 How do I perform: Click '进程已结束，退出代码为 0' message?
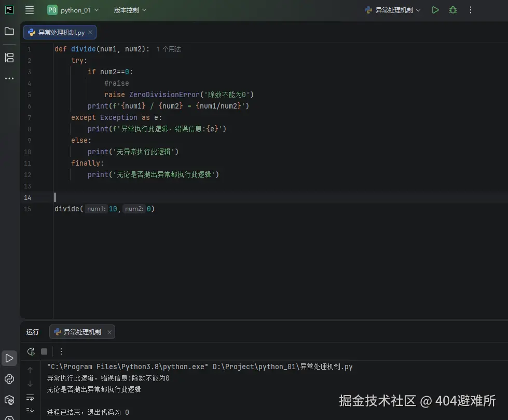pos(88,412)
